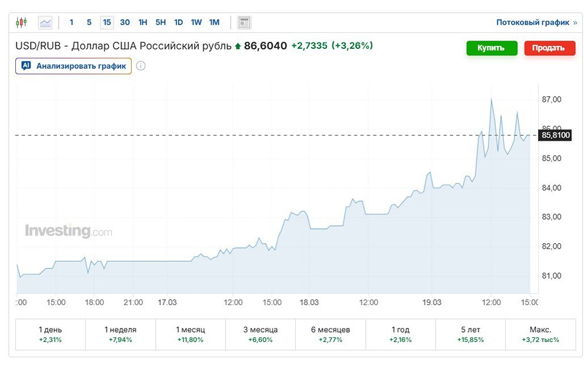
Task: Open the 1 month period tab
Action: click(x=191, y=334)
